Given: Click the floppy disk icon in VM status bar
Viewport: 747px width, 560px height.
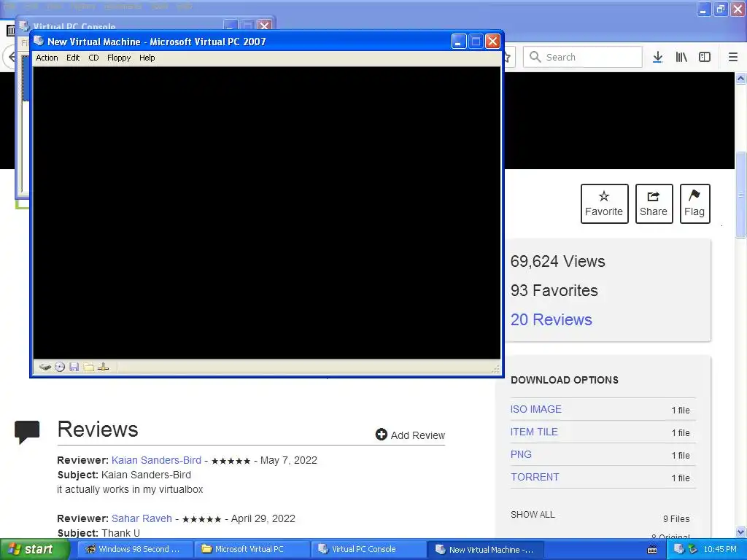Looking at the screenshot, I should [74, 367].
